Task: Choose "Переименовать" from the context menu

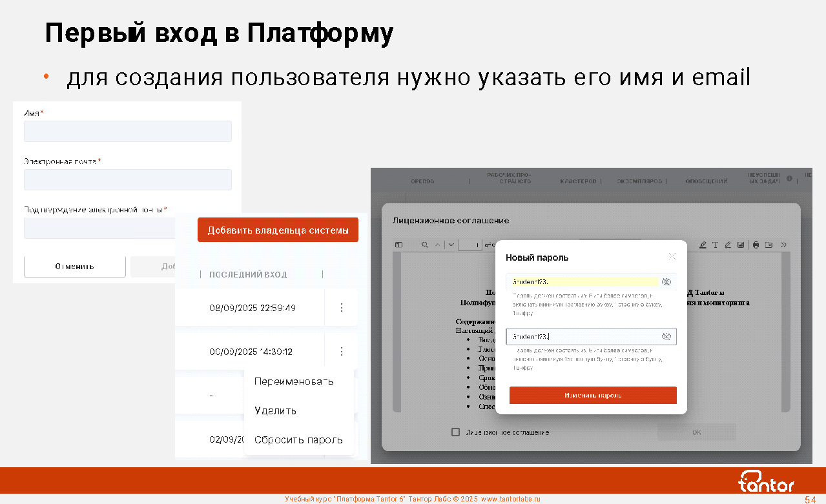Action: click(x=294, y=381)
